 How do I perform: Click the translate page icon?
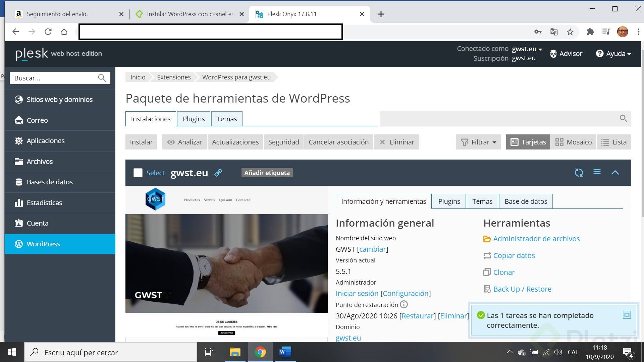[x=554, y=32]
